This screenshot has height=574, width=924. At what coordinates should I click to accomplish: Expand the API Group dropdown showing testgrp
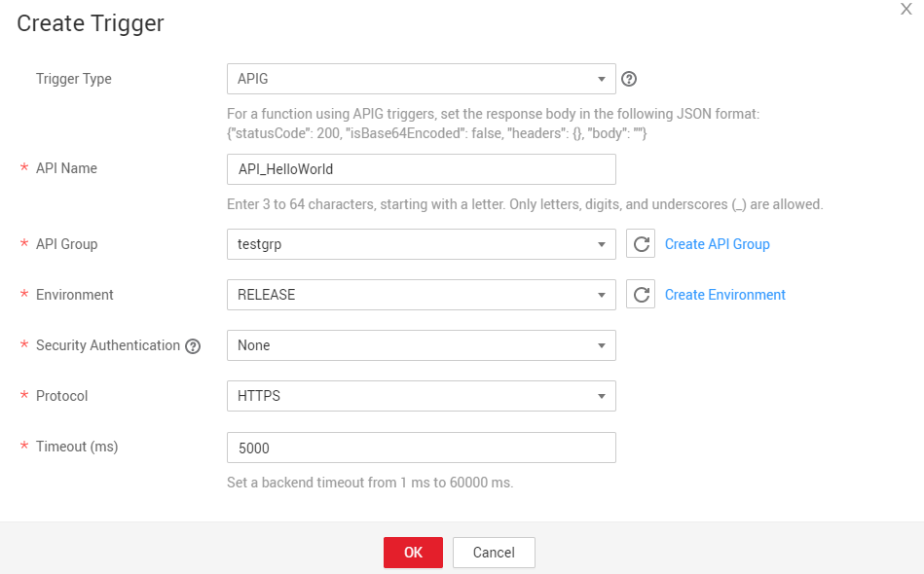pos(421,244)
